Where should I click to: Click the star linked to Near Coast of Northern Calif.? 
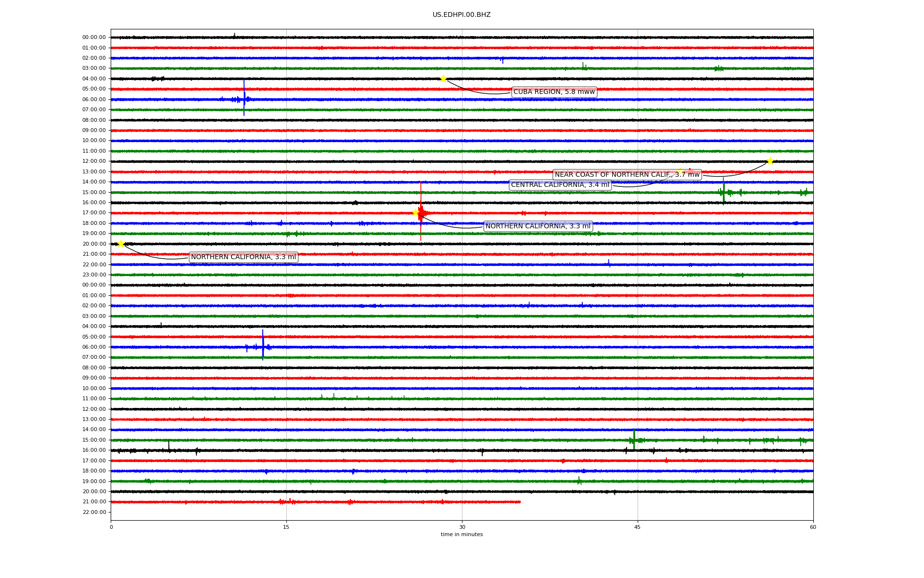click(x=770, y=161)
